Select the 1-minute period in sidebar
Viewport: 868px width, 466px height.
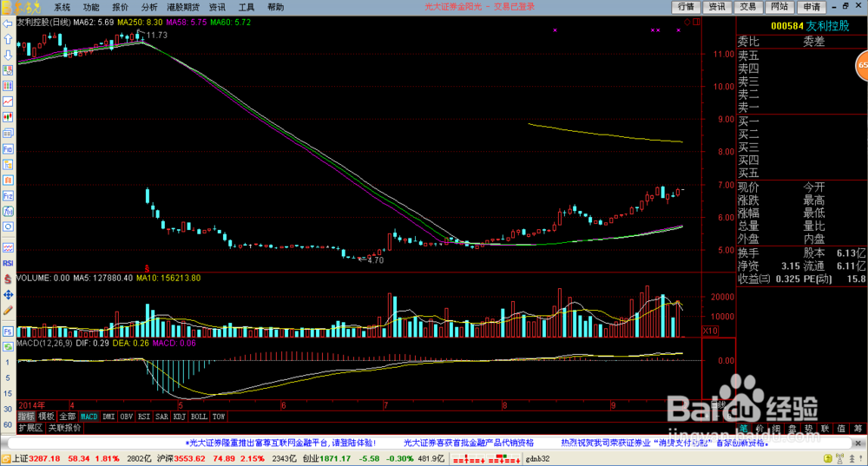click(x=8, y=363)
